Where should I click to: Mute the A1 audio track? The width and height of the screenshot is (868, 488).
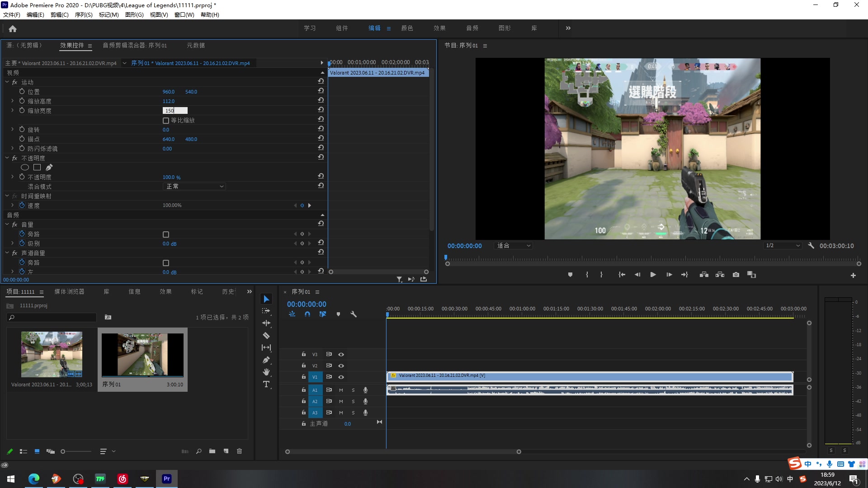[341, 390]
